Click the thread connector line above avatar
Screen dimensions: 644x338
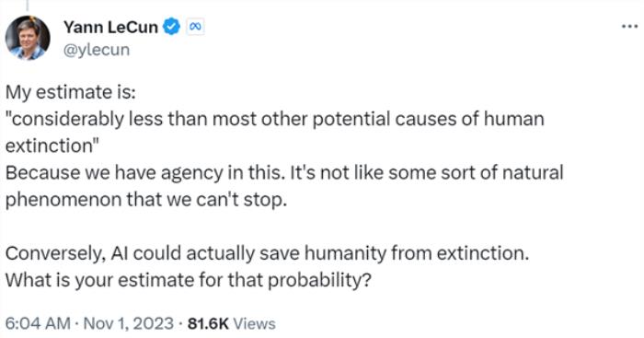click(x=28, y=5)
